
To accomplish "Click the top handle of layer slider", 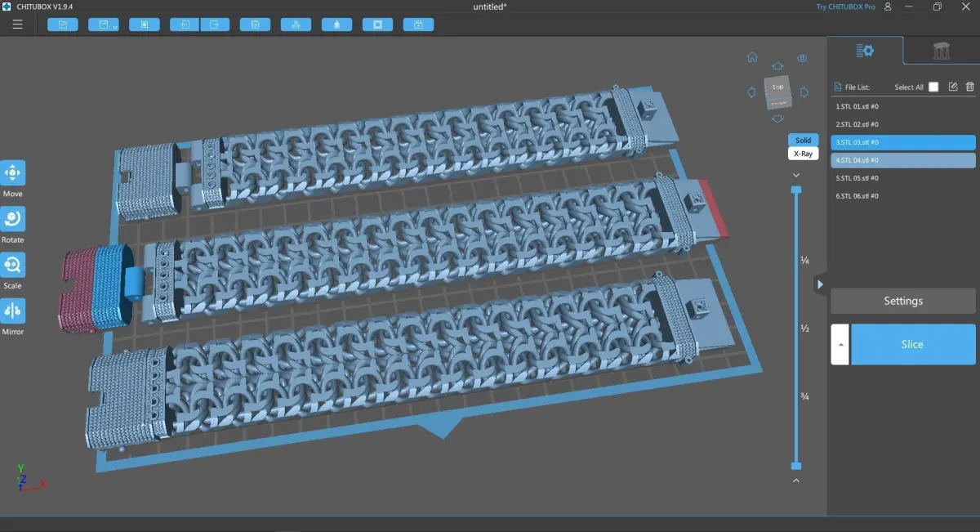I will [796, 190].
